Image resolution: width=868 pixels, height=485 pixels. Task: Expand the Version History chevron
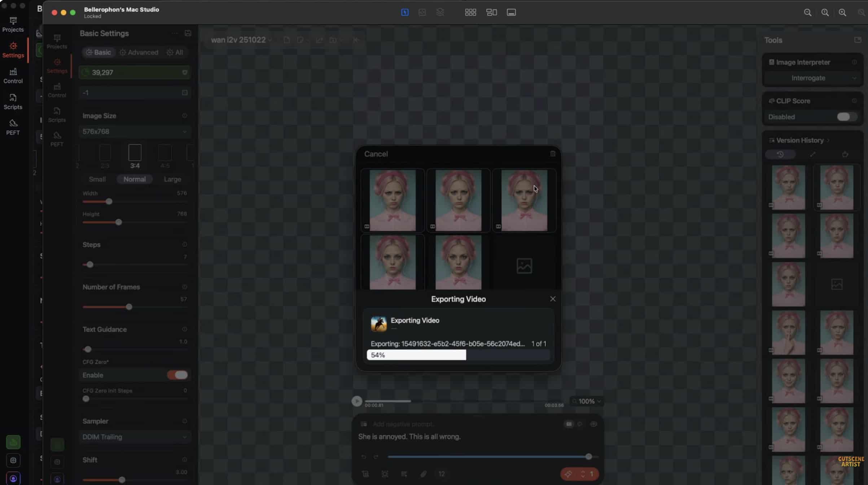click(x=828, y=140)
